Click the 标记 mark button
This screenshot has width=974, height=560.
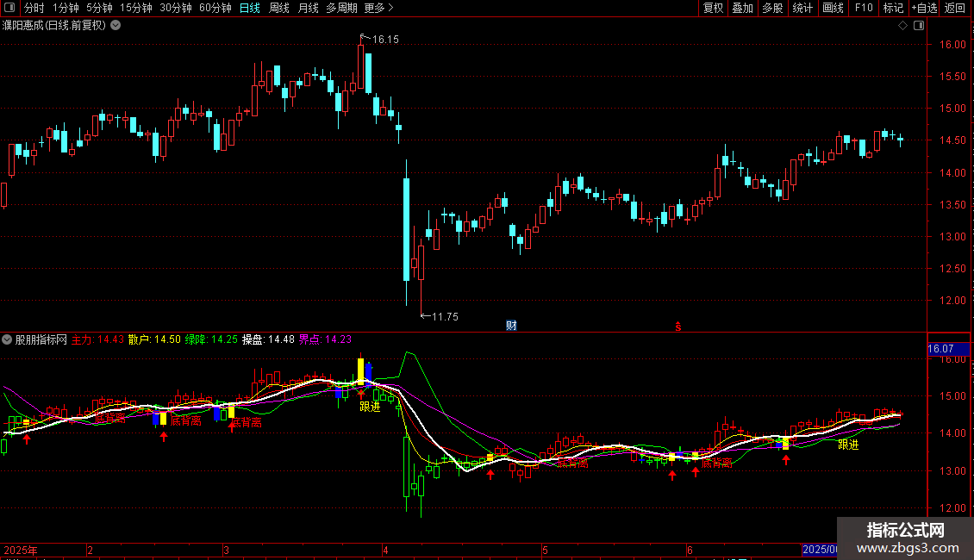[893, 8]
